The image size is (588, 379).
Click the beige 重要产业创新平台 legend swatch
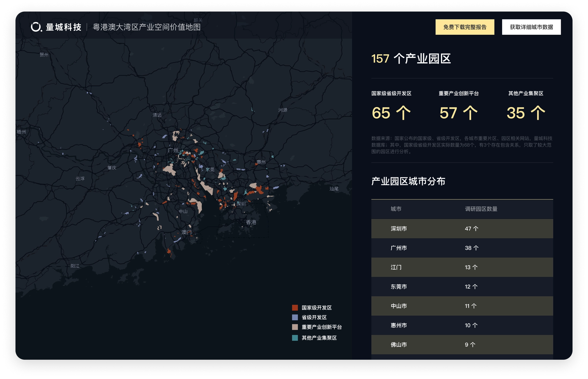pyautogui.click(x=295, y=327)
